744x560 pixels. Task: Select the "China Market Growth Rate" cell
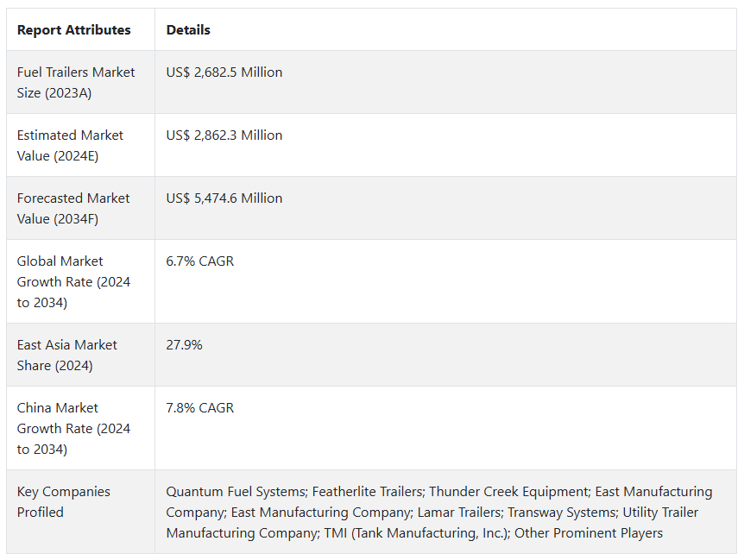[73, 429]
